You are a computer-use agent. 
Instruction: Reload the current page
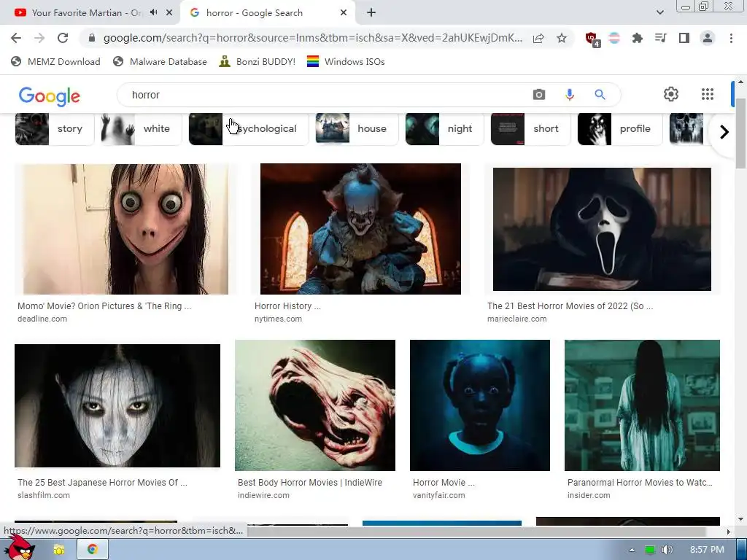(63, 38)
